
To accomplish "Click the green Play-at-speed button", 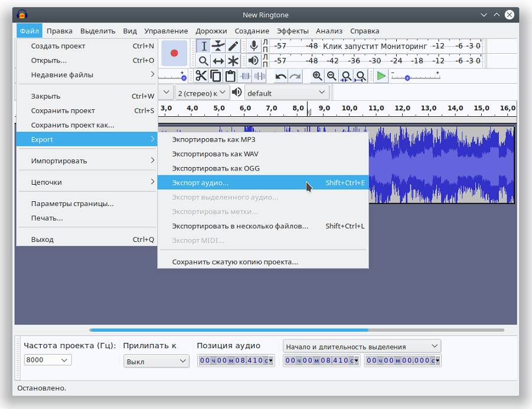I will pos(381,76).
